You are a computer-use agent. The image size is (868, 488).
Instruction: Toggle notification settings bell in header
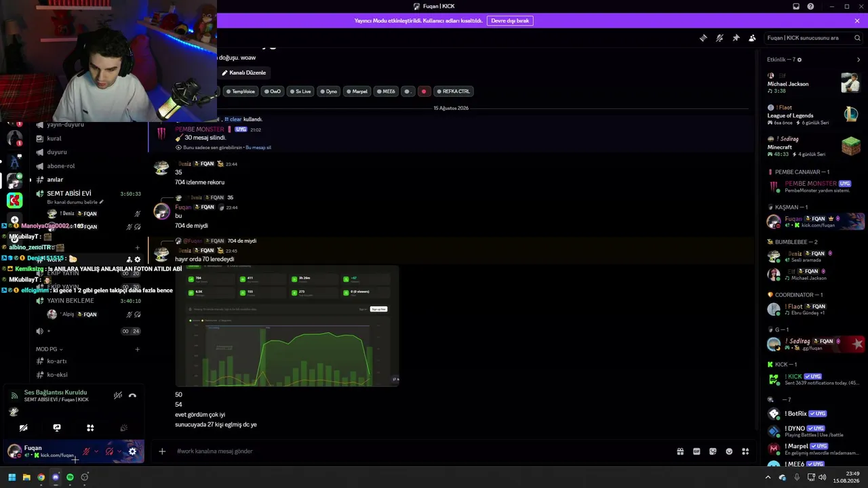(x=719, y=38)
